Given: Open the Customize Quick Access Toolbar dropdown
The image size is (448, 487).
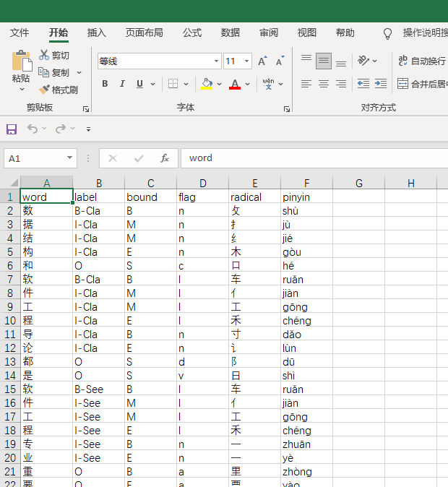Looking at the screenshot, I should point(89,129).
